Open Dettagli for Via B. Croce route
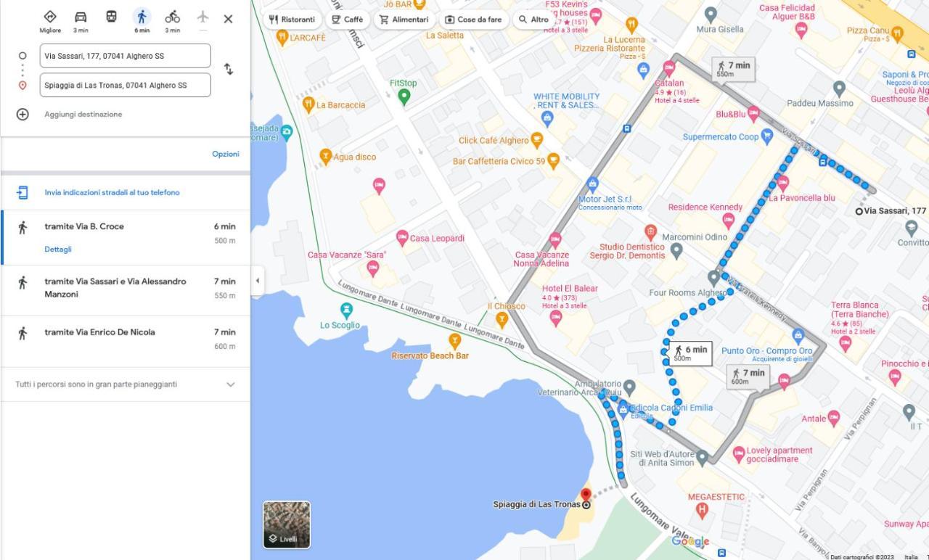The image size is (929, 560). 58,250
